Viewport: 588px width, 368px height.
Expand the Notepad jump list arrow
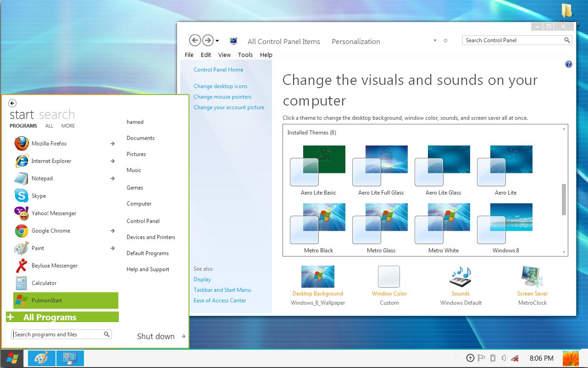[112, 178]
